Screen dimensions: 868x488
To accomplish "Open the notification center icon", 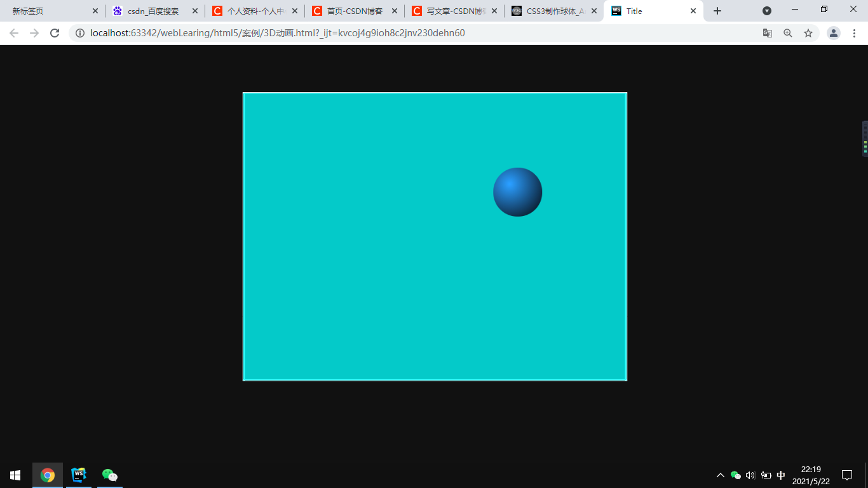I will pyautogui.click(x=847, y=475).
